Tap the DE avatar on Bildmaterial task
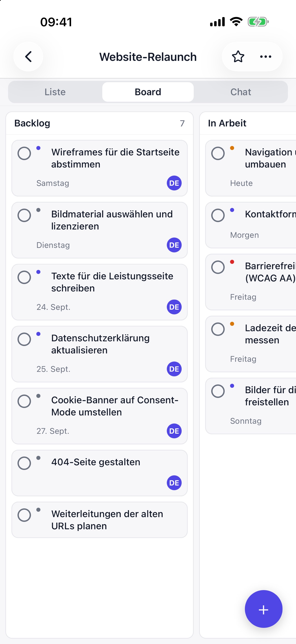Viewport: 296px width, 644px height. (x=174, y=245)
